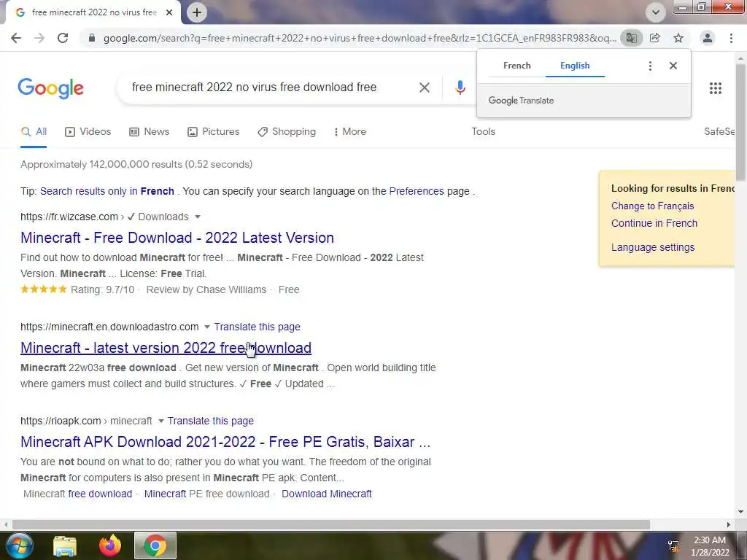Start voice search with the microphone icon

460,87
